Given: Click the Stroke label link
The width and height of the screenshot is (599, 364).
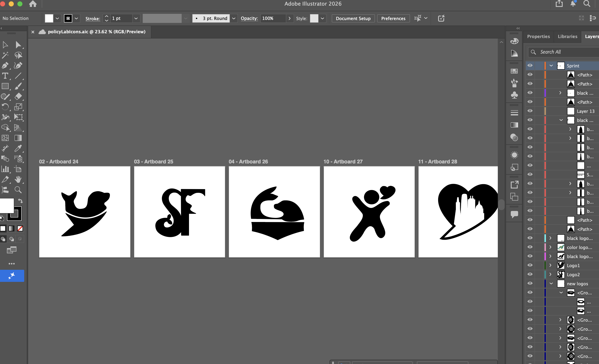Looking at the screenshot, I should click(93, 19).
